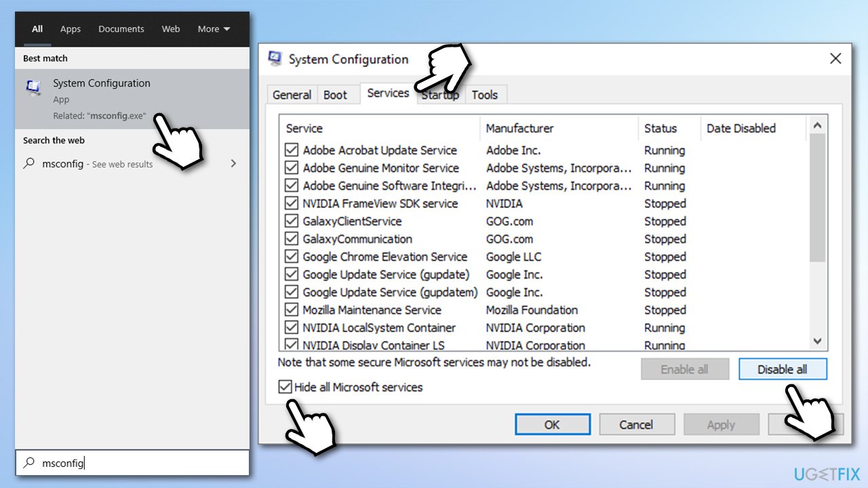Screen dimensions: 868x488
Task: Click the System Configuration title bar icon
Action: point(275,59)
